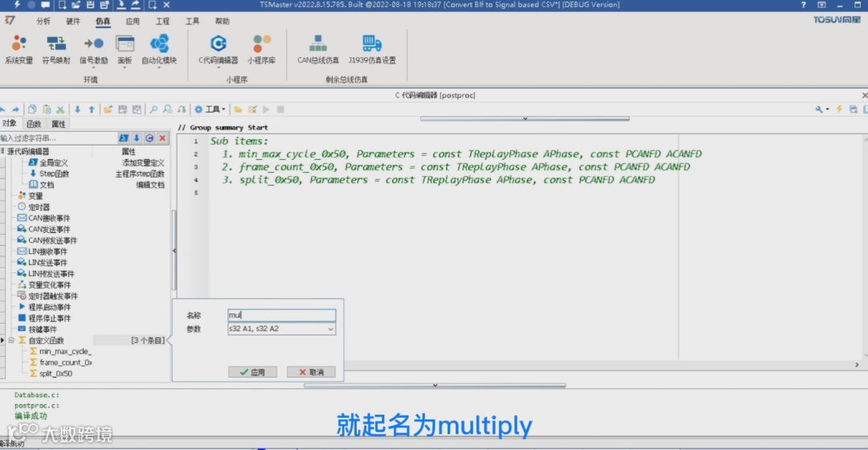Click the help question mark in title bar

803,5
